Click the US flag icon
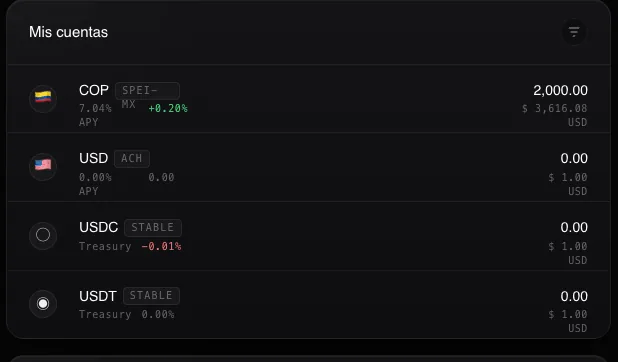This screenshot has height=362, width=618. [43, 166]
